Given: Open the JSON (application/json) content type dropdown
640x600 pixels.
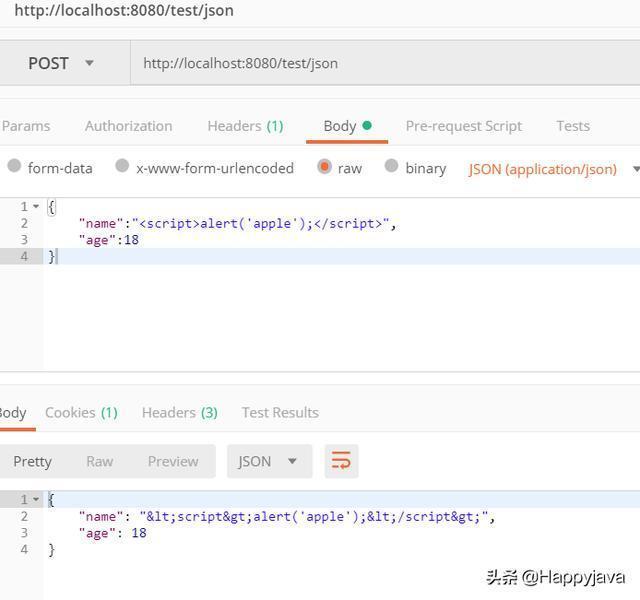Looking at the screenshot, I should tap(553, 169).
